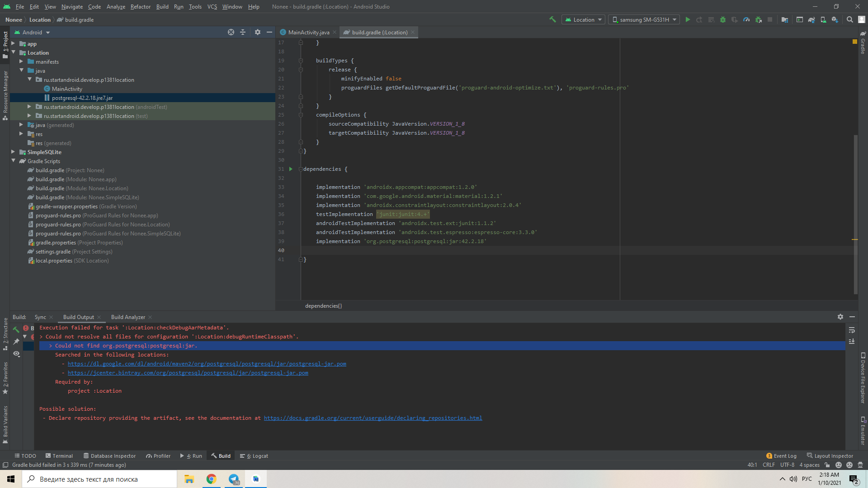The width and height of the screenshot is (868, 488).
Task: Toggle the Resource Manager side tab
Action: (5, 95)
